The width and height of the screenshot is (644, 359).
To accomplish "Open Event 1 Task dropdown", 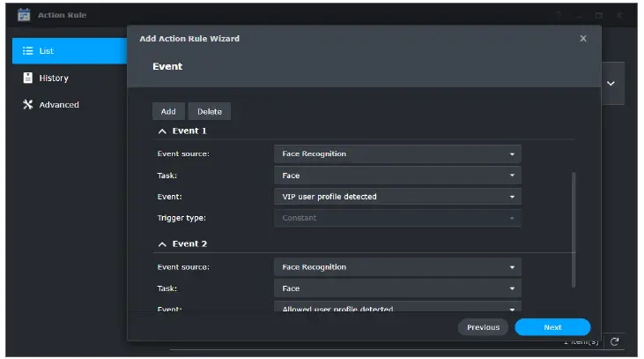I will tap(397, 176).
